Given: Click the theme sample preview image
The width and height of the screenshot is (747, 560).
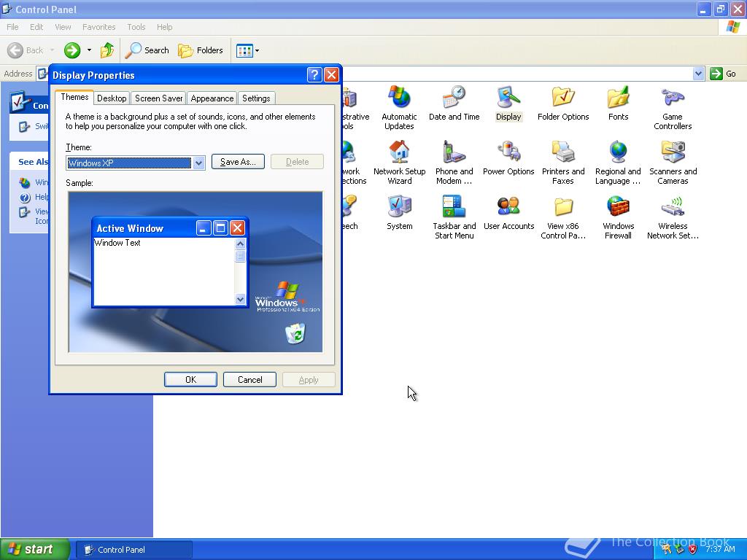Looking at the screenshot, I should (x=196, y=272).
